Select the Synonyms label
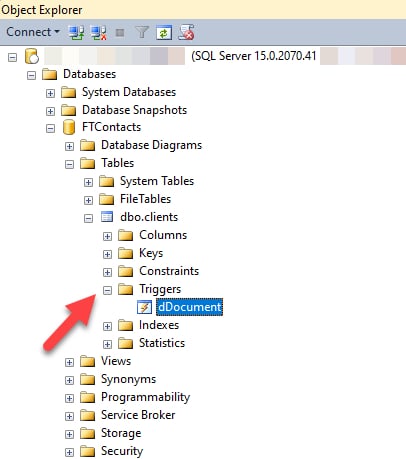 coord(128,379)
